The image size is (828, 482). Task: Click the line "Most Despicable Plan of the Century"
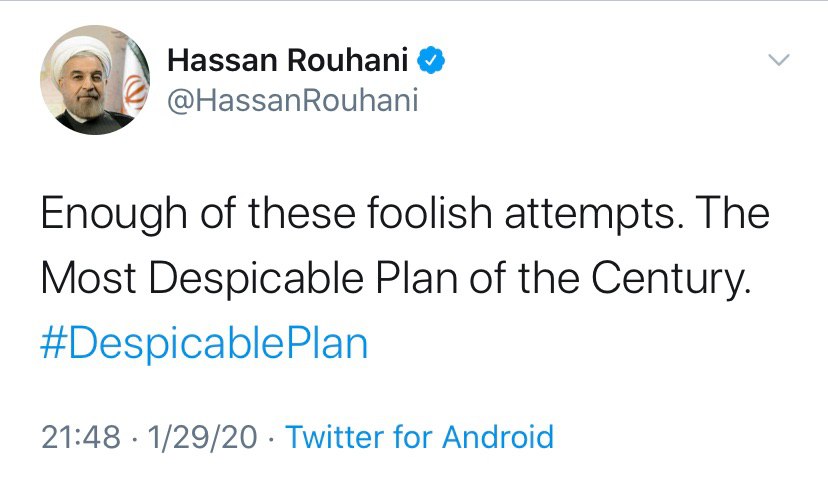395,281
